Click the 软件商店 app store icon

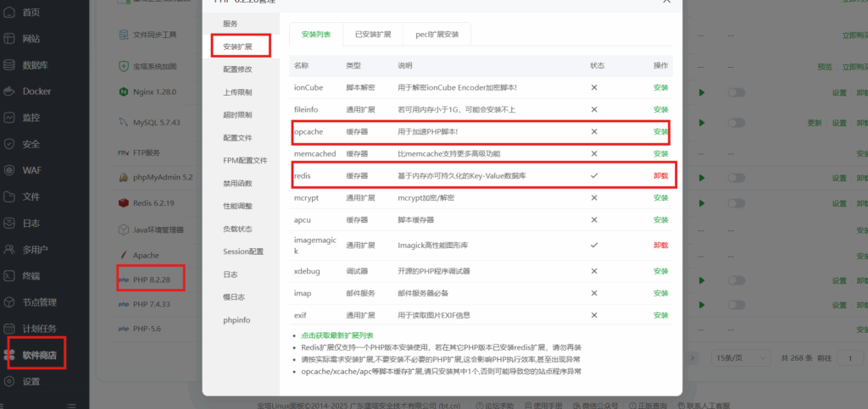11,355
